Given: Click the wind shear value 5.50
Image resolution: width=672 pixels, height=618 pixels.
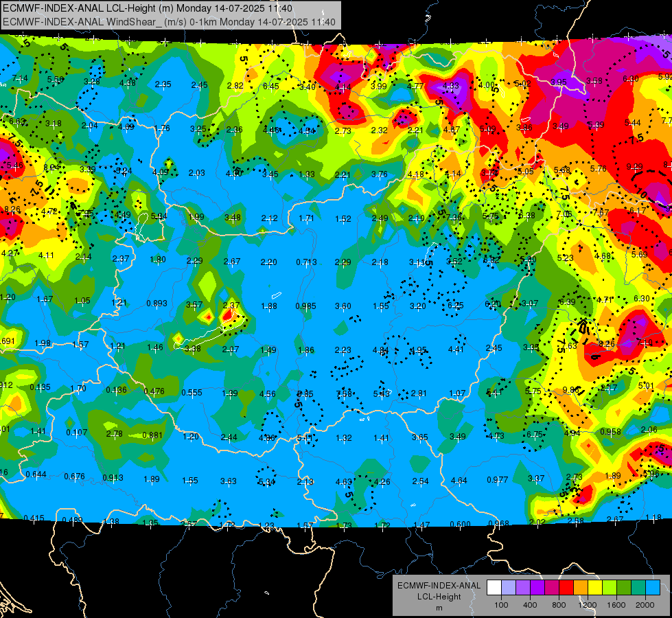Looking at the screenshot, I should pyautogui.click(x=56, y=80).
